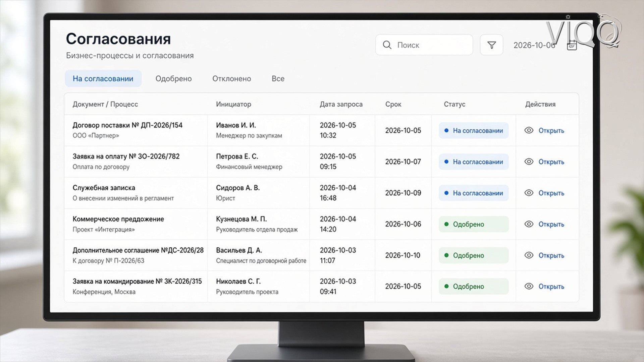Screen dimensions: 644x362
Task: Click eye icon in Заявка на оплату row
Action: (x=529, y=162)
